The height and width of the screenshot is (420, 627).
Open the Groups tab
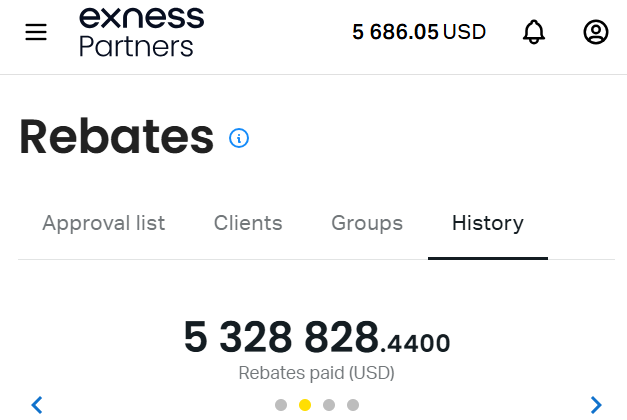click(x=367, y=223)
